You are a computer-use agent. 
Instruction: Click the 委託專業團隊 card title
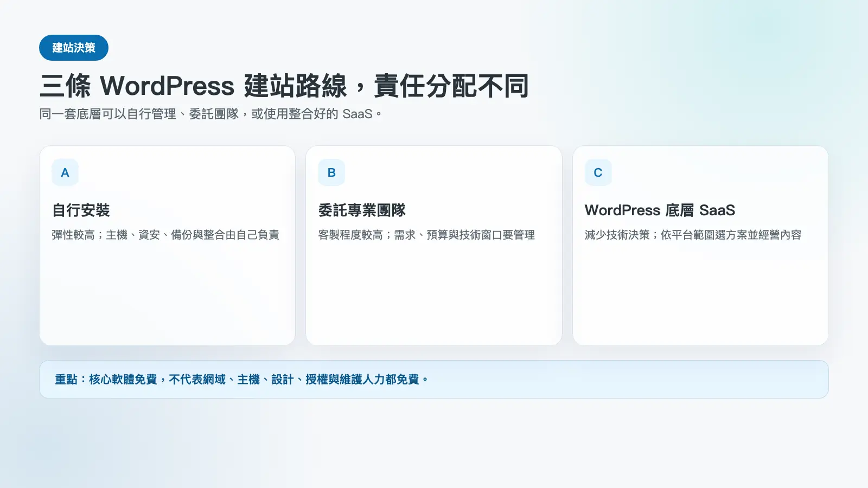pyautogui.click(x=362, y=210)
